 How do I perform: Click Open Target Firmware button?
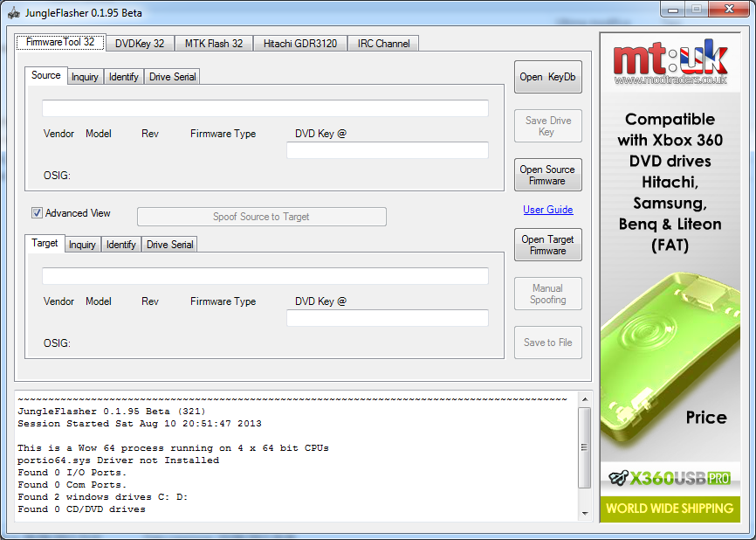pyautogui.click(x=547, y=245)
